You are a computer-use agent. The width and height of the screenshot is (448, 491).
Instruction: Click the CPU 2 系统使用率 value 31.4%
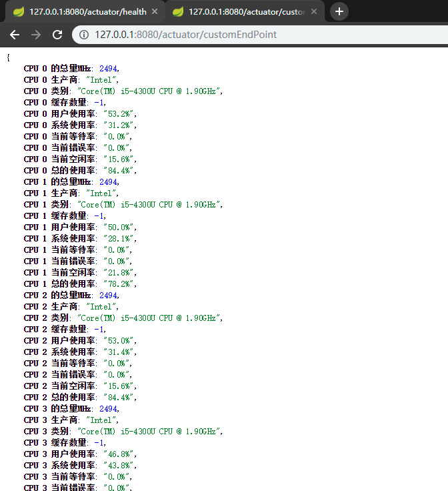[117, 352]
